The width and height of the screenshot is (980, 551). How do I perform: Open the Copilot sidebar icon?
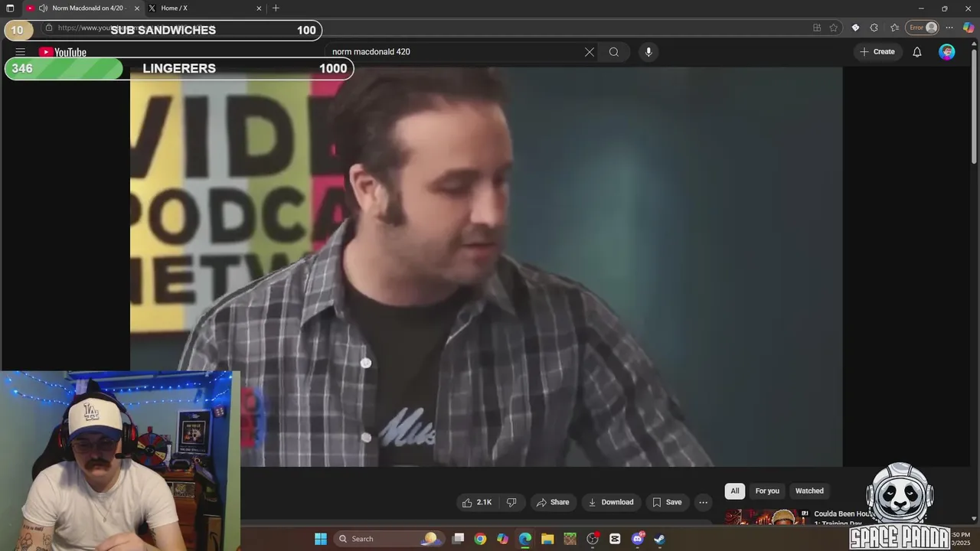969,28
